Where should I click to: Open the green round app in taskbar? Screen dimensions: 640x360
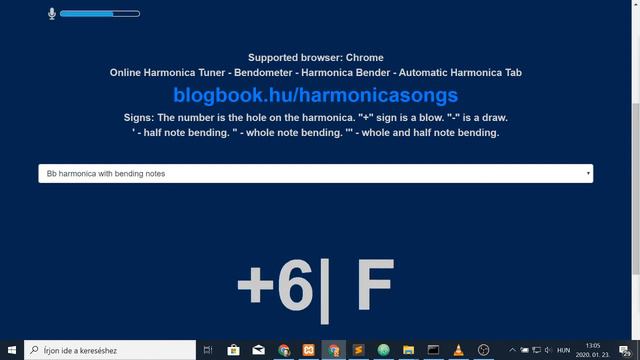click(x=383, y=350)
